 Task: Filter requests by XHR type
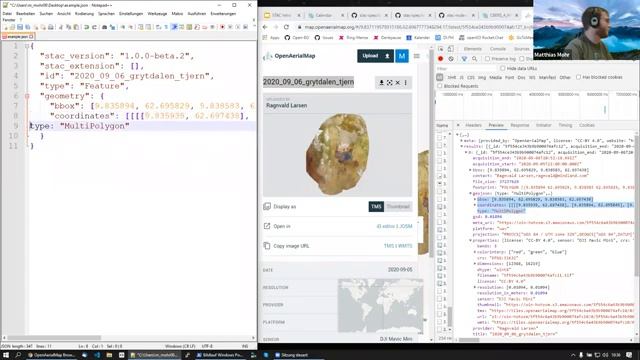[x=451, y=77]
